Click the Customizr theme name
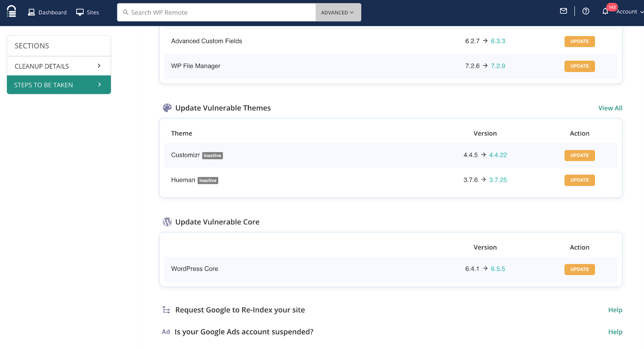The width and height of the screenshot is (644, 349). point(186,155)
